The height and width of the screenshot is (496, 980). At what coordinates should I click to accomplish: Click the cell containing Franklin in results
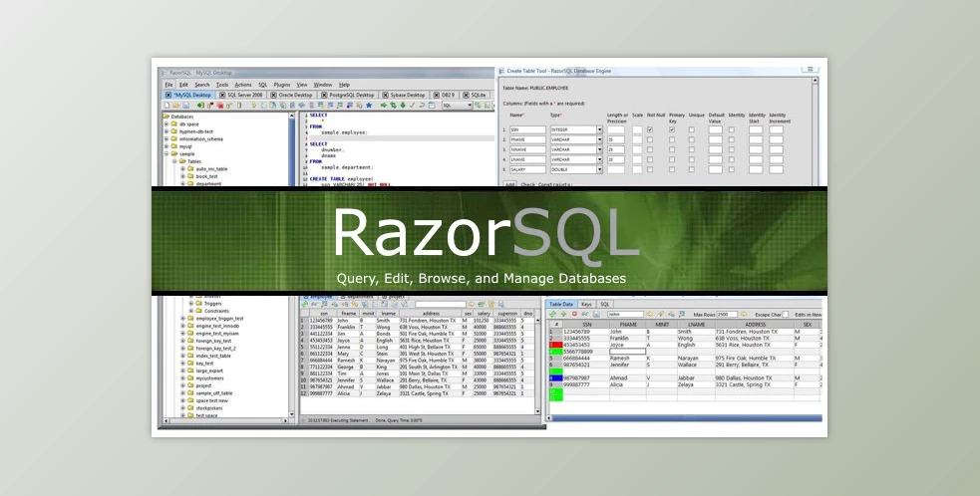coord(347,328)
